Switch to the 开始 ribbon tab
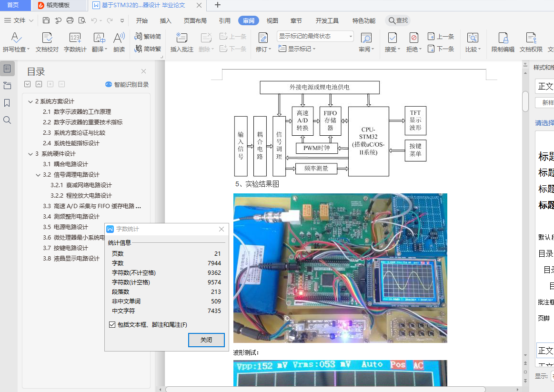The width and height of the screenshot is (554, 392). coord(141,20)
